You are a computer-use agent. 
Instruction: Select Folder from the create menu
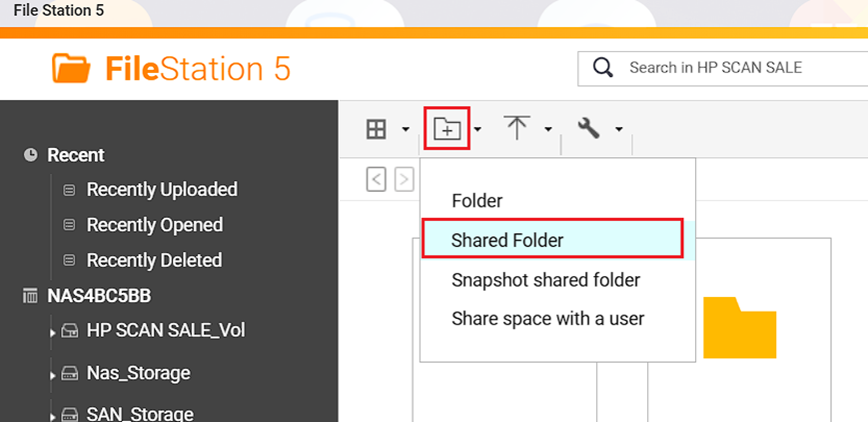tap(476, 201)
